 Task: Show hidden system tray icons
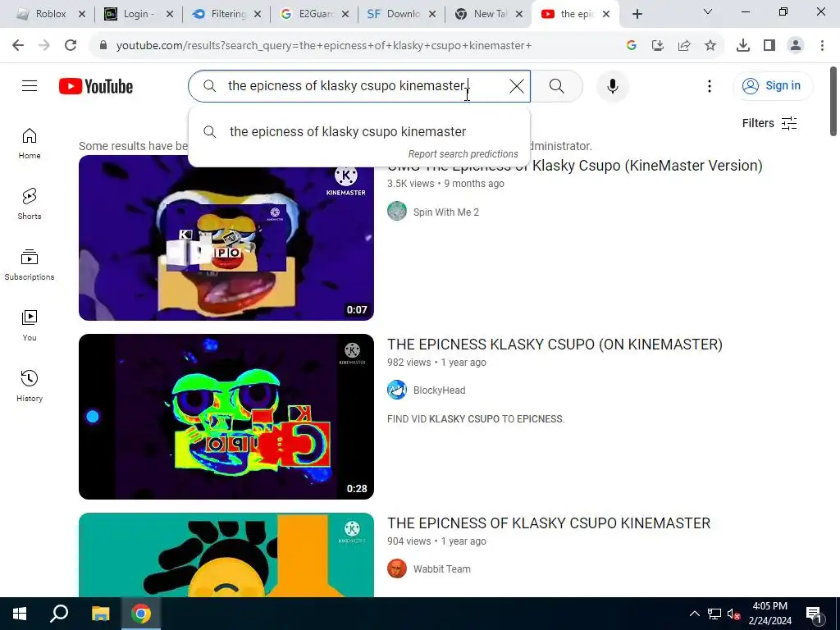[x=694, y=614]
